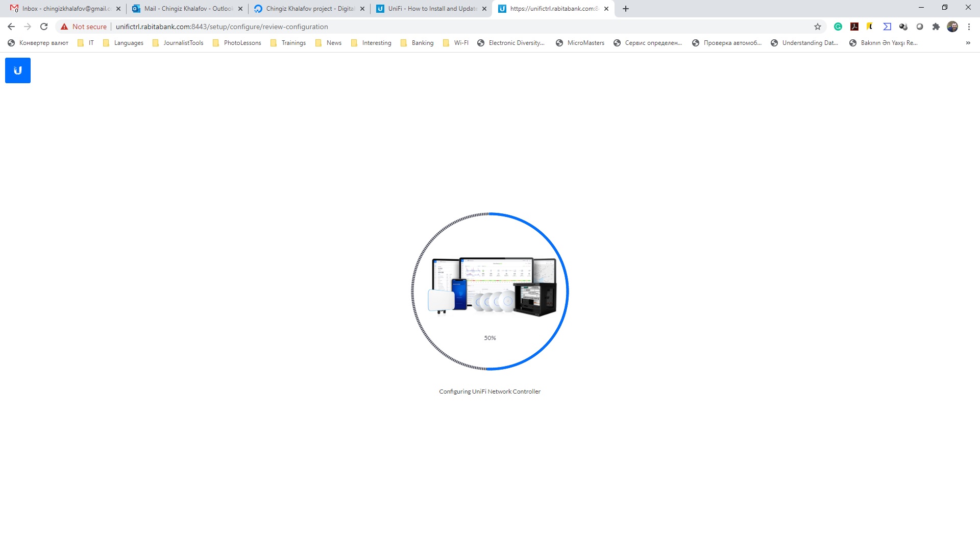
Task: Open Electronic Diversity bookmark
Action: pos(511,43)
